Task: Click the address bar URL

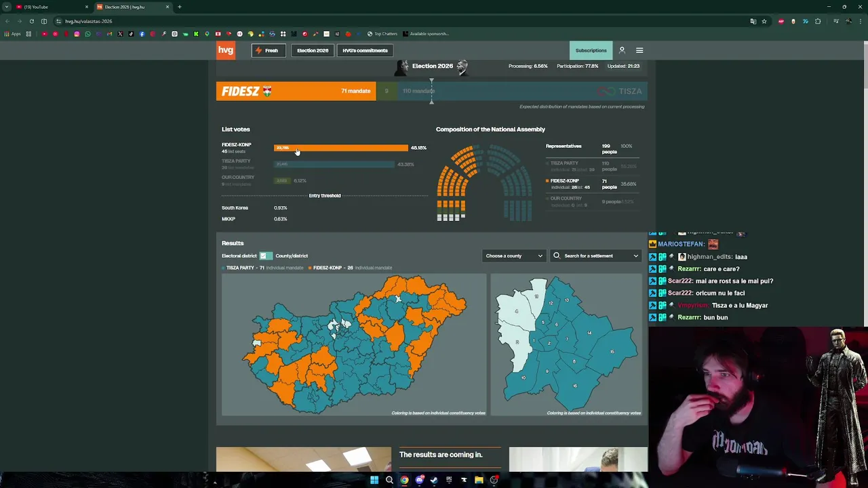Action: [89, 21]
